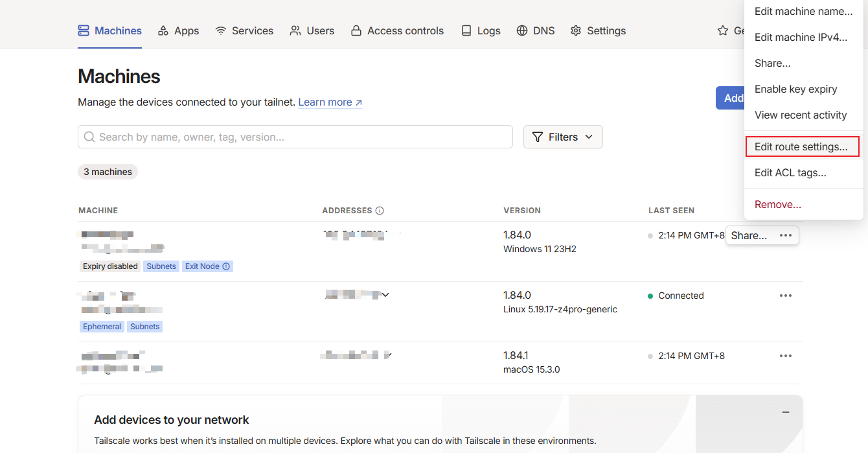Follow the Learn more link

[330, 102]
